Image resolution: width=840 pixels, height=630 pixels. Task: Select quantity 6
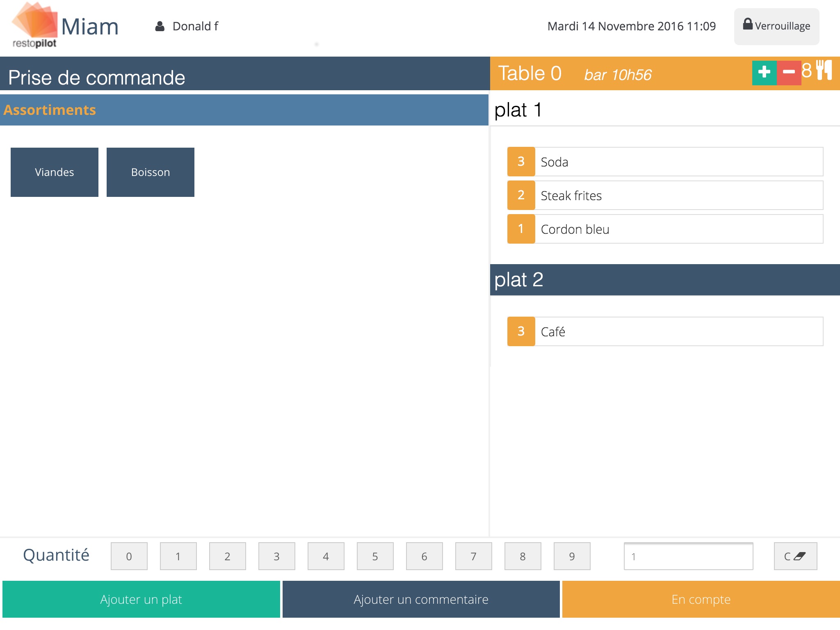click(424, 556)
